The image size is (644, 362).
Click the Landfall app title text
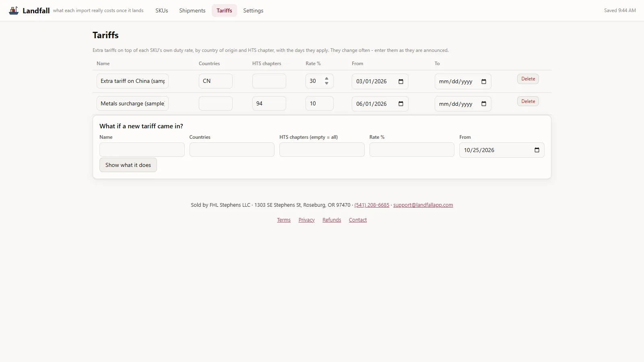[x=36, y=10]
